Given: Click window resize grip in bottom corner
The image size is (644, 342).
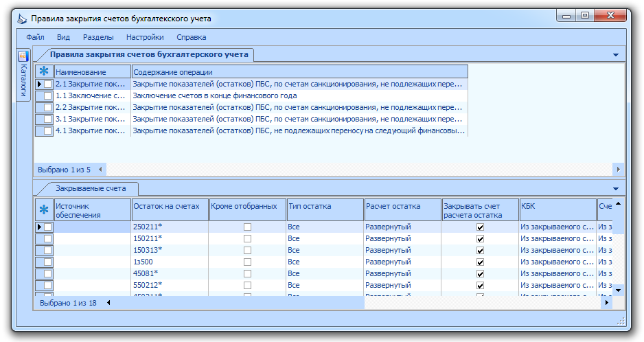Looking at the screenshot, I should [x=621, y=321].
